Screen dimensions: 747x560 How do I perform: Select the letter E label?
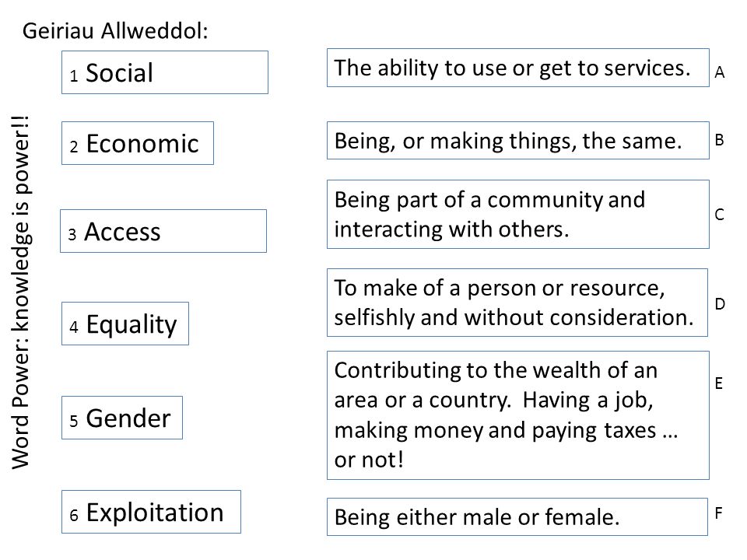(719, 383)
